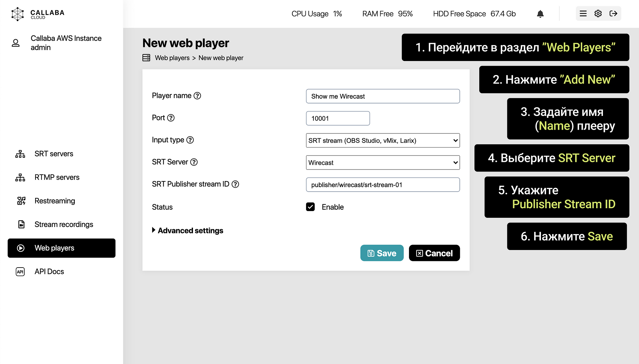Image resolution: width=639 pixels, height=364 pixels.
Task: Expand Advanced settings section
Action: [x=188, y=231]
